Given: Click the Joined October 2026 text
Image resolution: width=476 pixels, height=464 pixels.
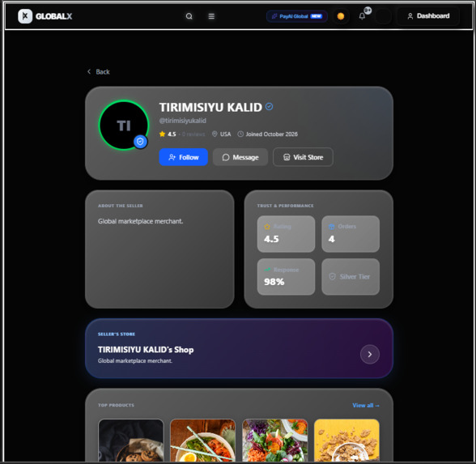Looking at the screenshot, I should 272,134.
